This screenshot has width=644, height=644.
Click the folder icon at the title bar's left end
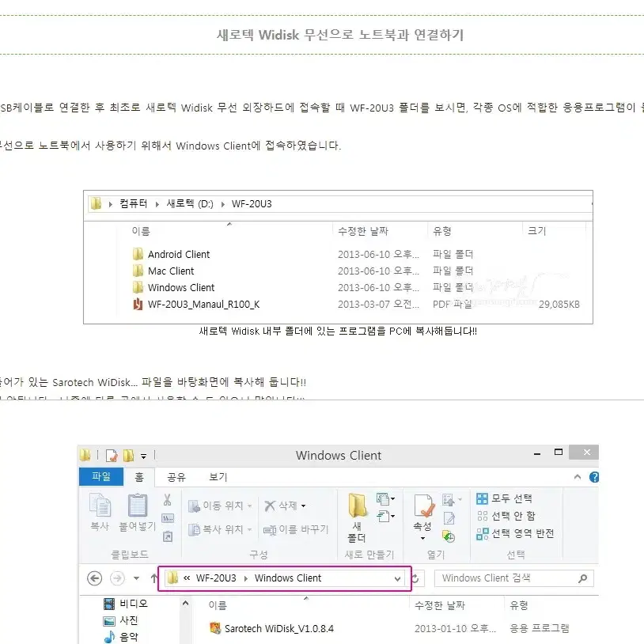[x=85, y=455]
